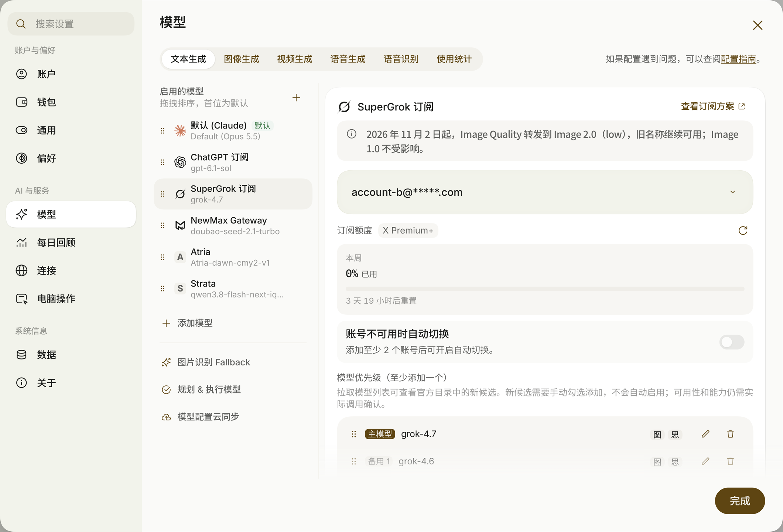Viewport: 783px width, 532px height.
Task: Select the Atria model entry
Action: 233,257
